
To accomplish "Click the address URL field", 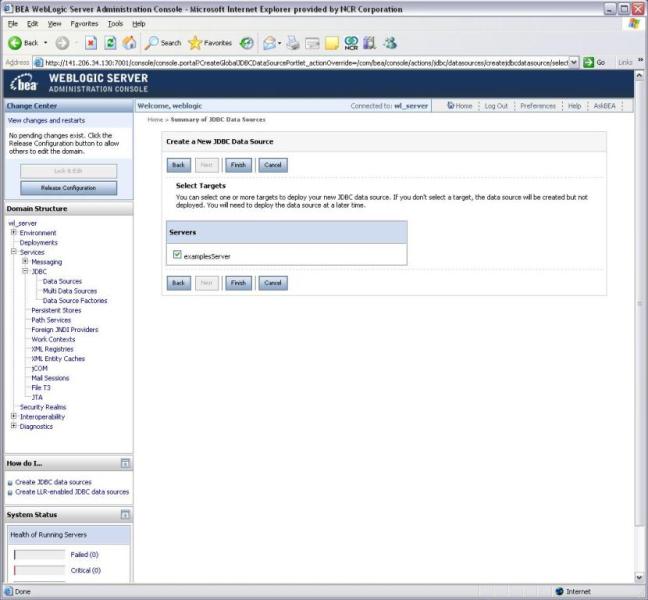I will click(306, 62).
